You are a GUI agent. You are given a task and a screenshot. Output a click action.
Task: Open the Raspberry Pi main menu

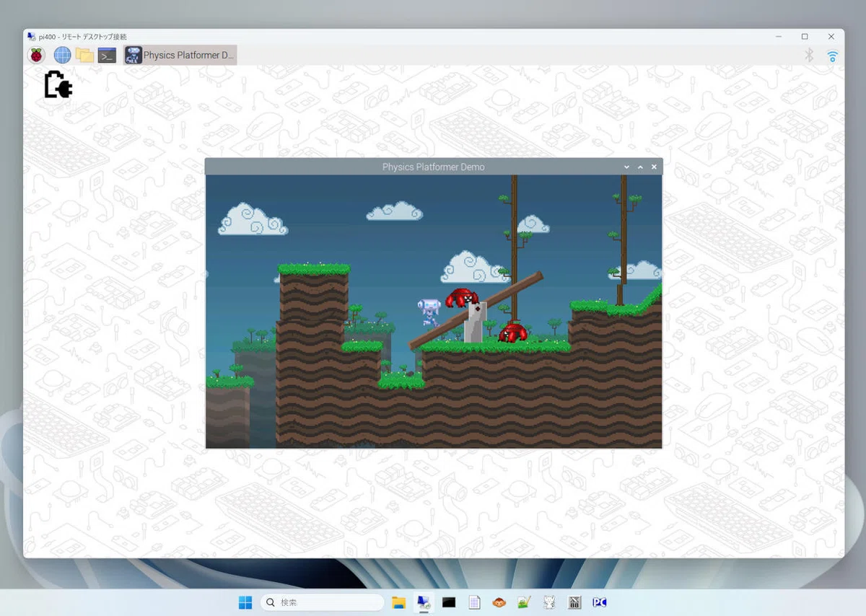[x=36, y=55]
